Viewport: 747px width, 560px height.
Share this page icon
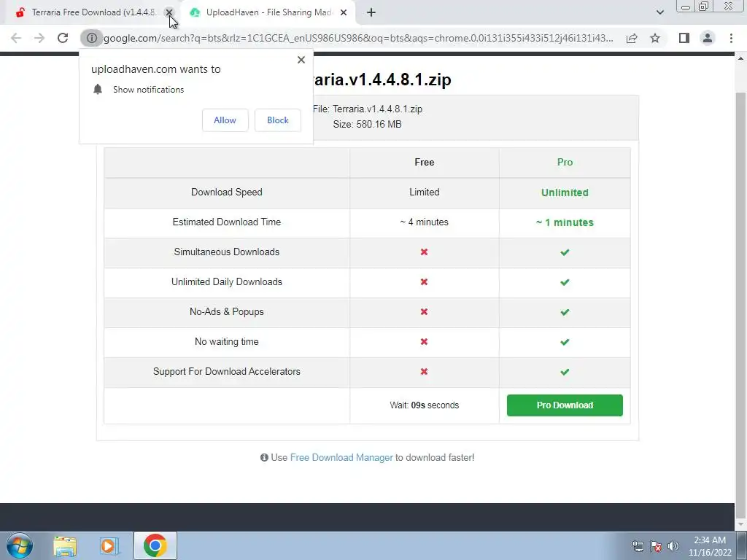632,38
